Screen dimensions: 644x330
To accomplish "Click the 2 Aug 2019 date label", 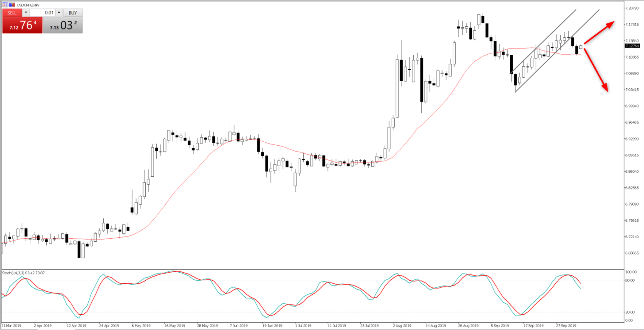I will pos(402,326).
